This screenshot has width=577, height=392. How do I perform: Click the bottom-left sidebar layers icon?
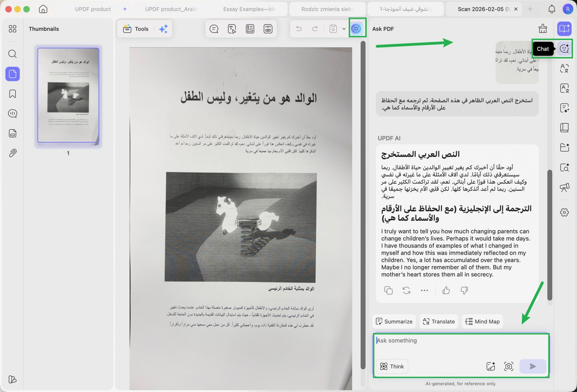12,379
